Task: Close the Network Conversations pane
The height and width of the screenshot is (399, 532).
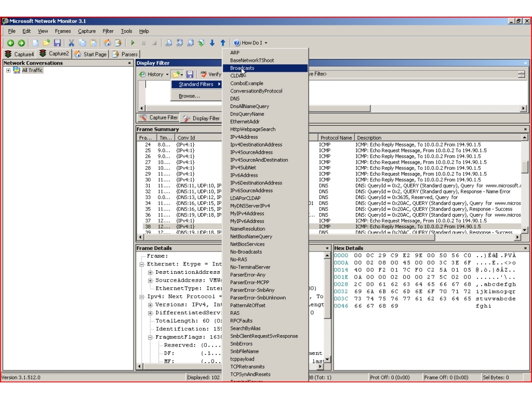Action: click(x=129, y=63)
